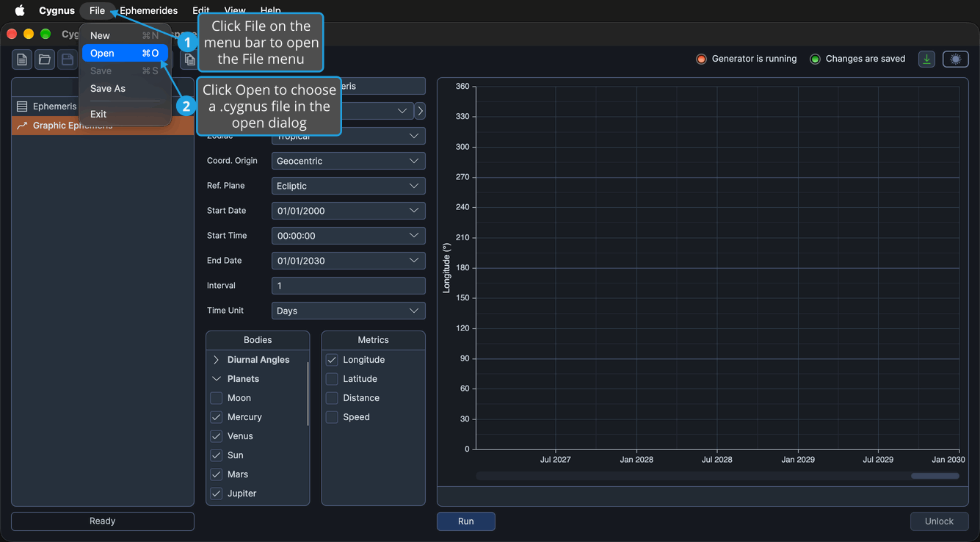Click the red Generator is running indicator
This screenshot has height=542, width=980.
(x=701, y=59)
